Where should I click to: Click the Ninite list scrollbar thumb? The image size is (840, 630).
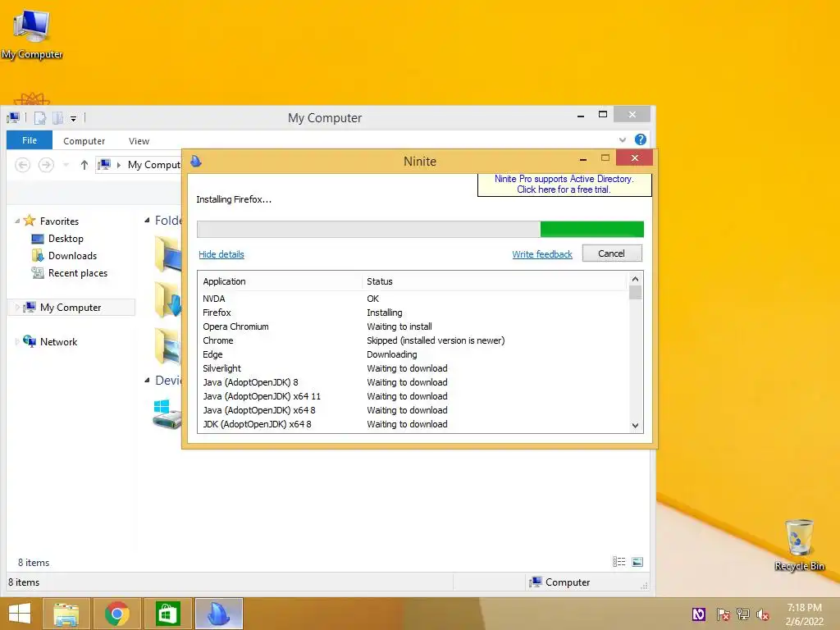point(636,293)
